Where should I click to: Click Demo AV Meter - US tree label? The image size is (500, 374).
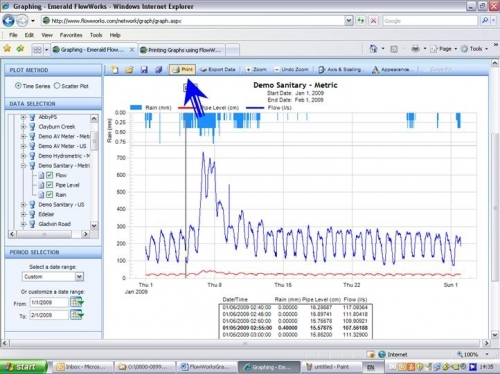click(x=62, y=146)
